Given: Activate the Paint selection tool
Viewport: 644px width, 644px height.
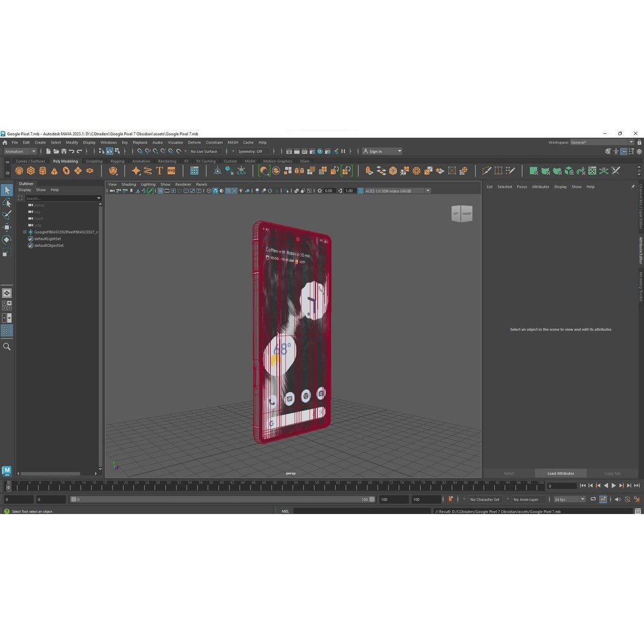Looking at the screenshot, I should click(7, 215).
